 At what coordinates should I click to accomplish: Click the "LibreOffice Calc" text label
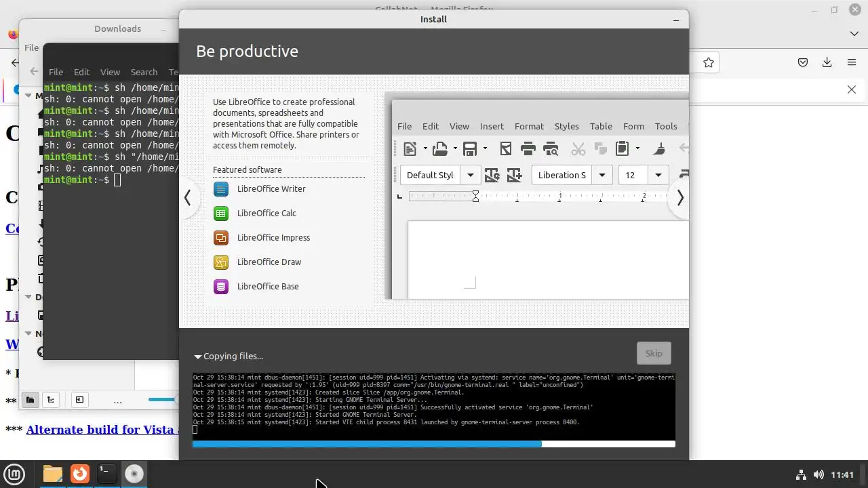pos(267,213)
